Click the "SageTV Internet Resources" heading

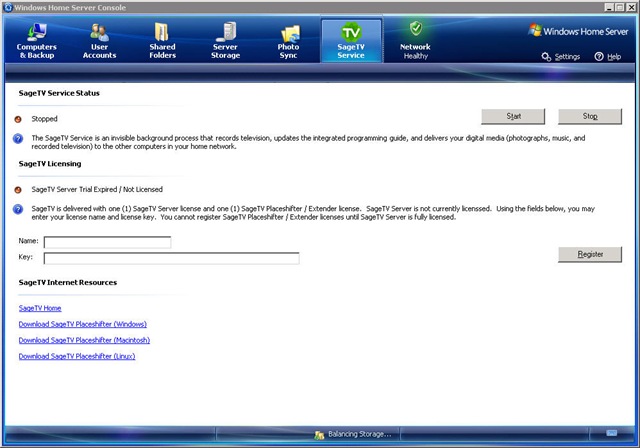click(x=68, y=282)
